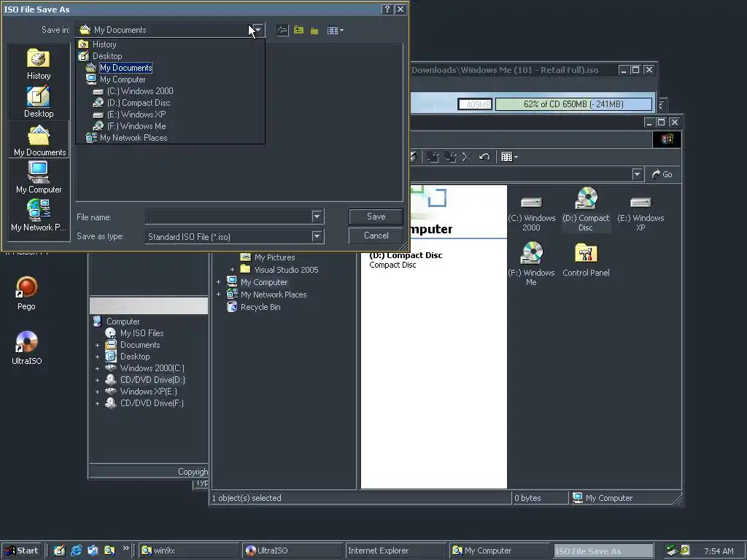Switch to UltraISO taskbar button
The height and width of the screenshot is (560, 747).
[292, 551]
